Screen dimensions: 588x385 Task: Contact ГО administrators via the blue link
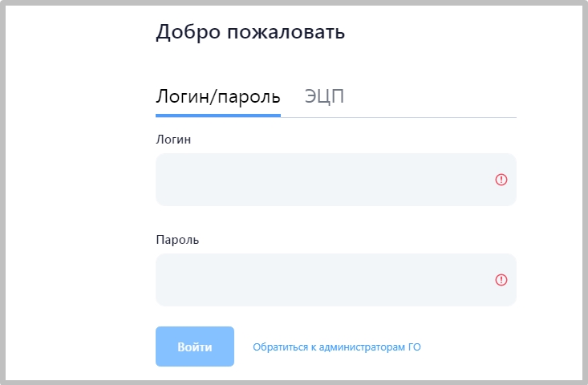[x=337, y=347]
